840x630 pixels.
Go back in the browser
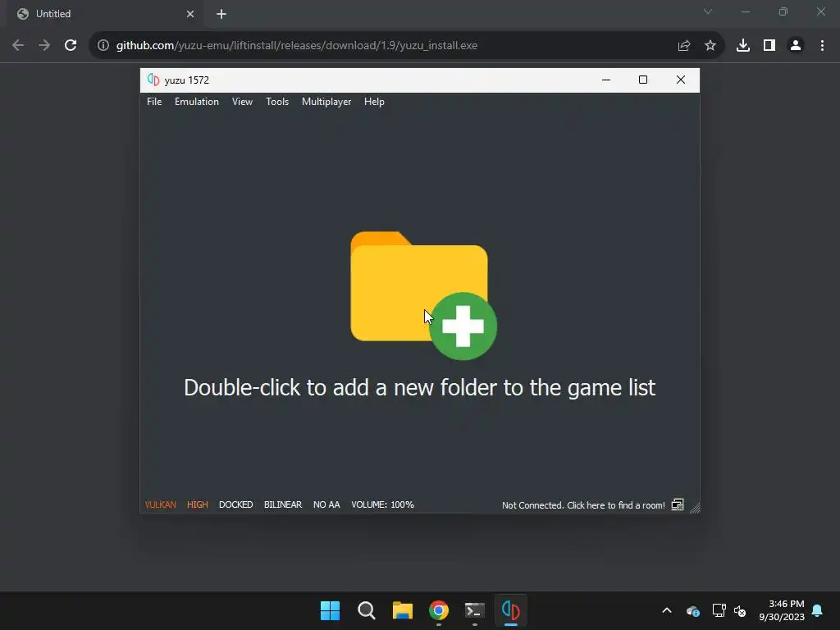pos(18,46)
